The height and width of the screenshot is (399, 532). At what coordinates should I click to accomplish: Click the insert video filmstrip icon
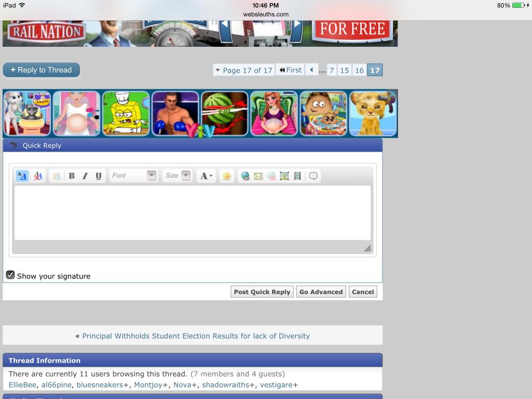pyautogui.click(x=297, y=176)
